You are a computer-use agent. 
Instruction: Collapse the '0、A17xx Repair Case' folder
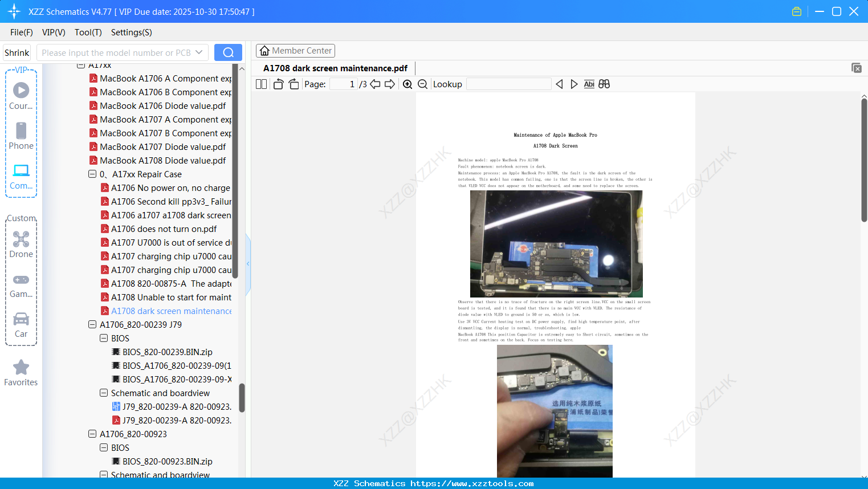[92, 174]
